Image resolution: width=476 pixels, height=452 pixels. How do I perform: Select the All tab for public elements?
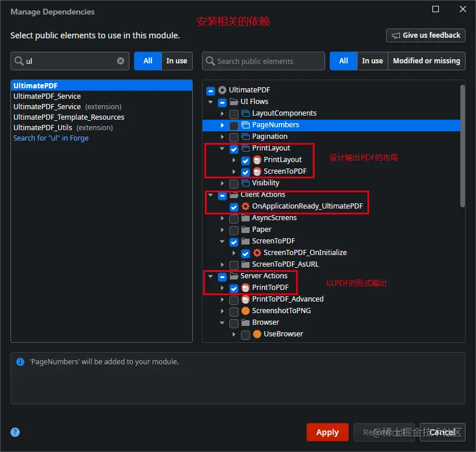(343, 61)
